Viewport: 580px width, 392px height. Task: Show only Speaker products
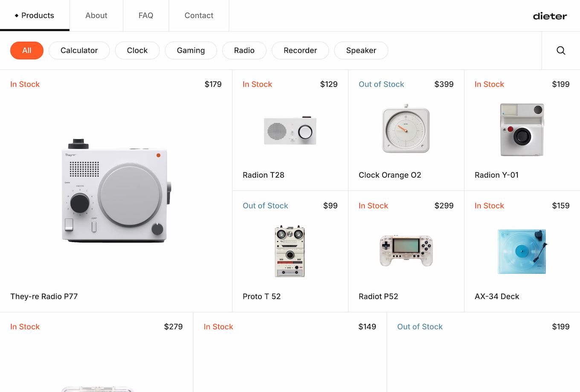pos(361,50)
